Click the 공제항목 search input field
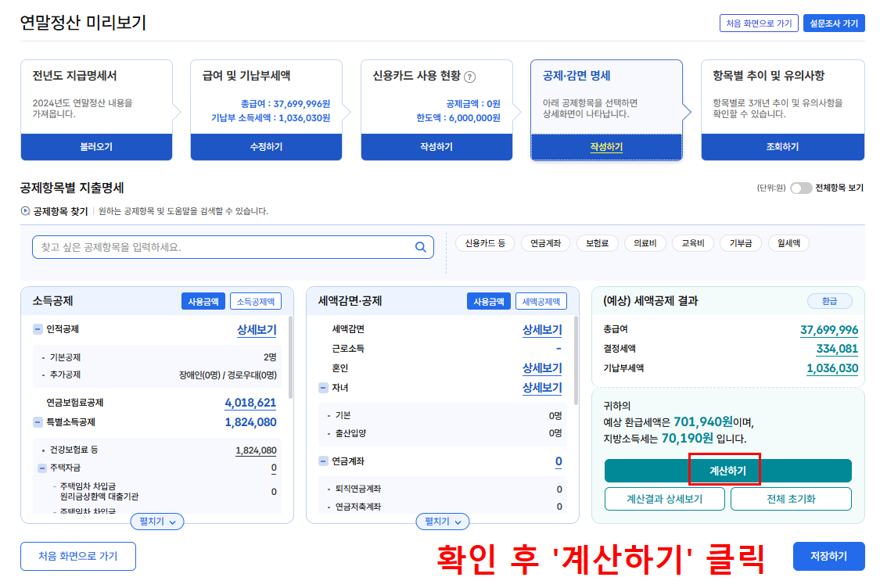 (219, 246)
